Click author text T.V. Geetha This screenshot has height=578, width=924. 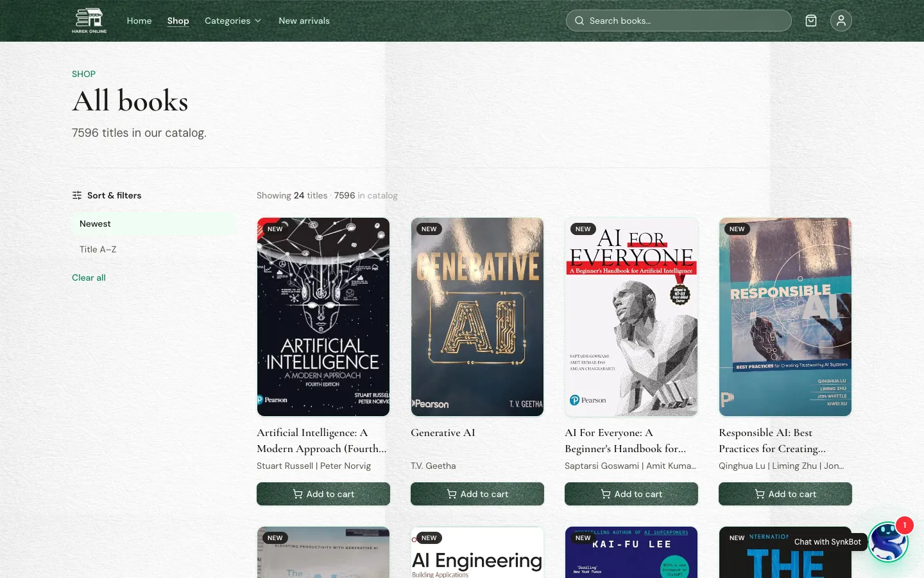(433, 466)
